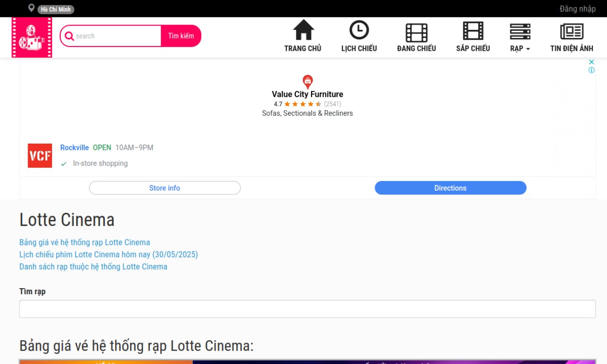Select the LỊCH CHIẾU menu label

pos(359,48)
